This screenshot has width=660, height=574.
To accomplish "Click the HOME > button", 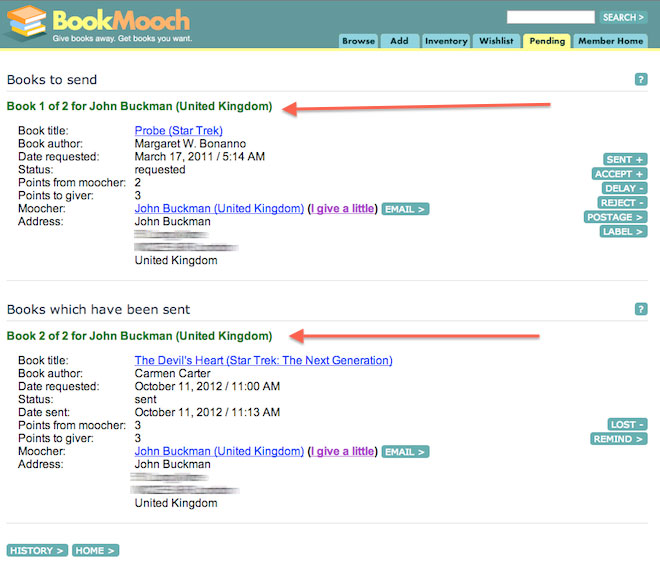I will tap(96, 550).
